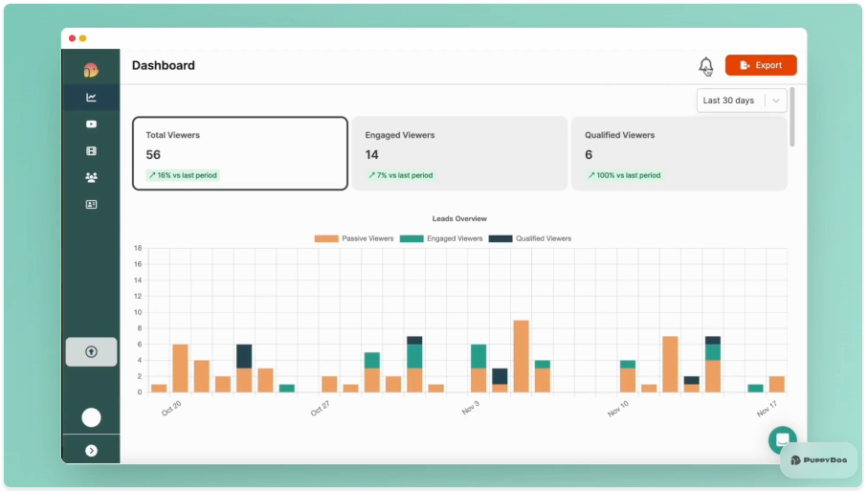This screenshot has height=493, width=868.
Task: Minimize the window with yellow button
Action: pyautogui.click(x=83, y=38)
